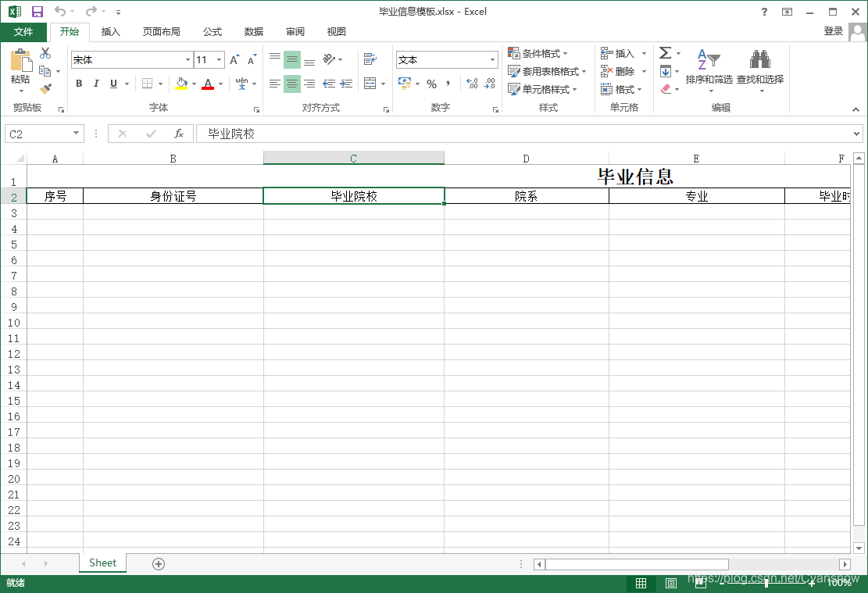This screenshot has height=593, width=868.
Task: Open the font name 宋体 dropdown
Action: click(188, 60)
